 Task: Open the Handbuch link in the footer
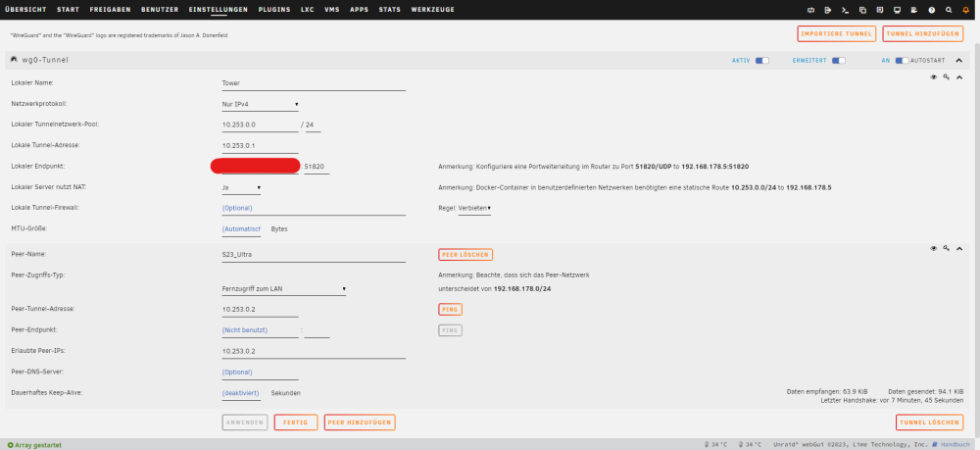(955, 444)
